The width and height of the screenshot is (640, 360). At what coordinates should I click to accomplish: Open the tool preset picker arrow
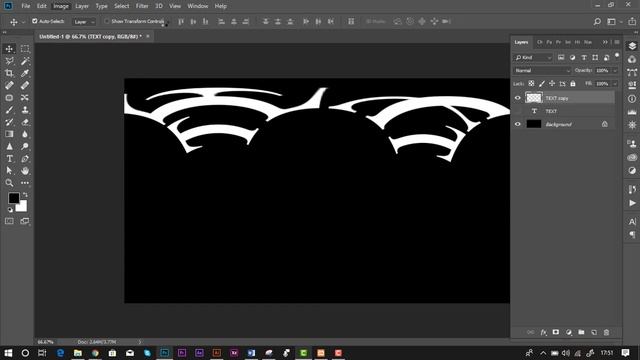pos(23,22)
